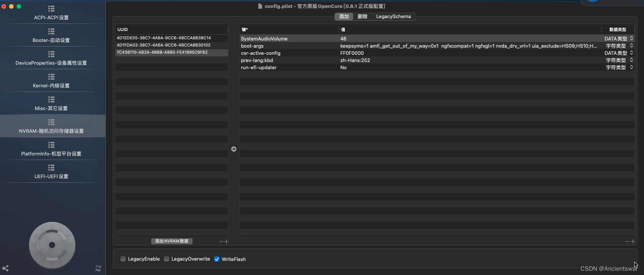Screen dimensions: 644x275
Task: Click the boot-args value starting with keepsyms=1
Action: pos(469,46)
